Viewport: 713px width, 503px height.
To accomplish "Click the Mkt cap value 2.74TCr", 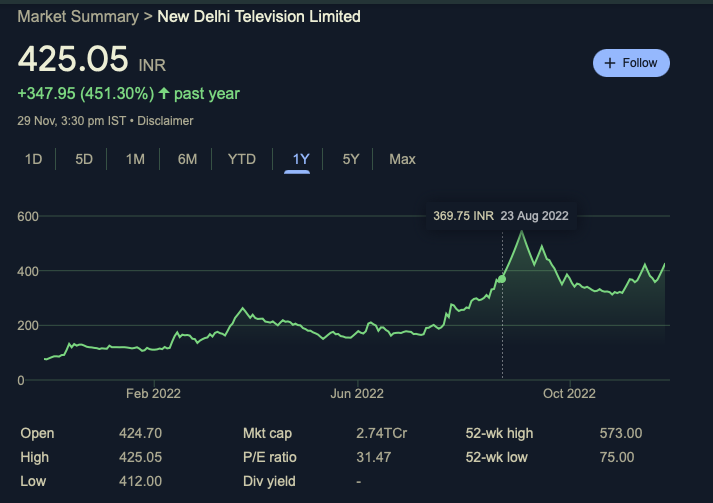I will click(x=382, y=433).
